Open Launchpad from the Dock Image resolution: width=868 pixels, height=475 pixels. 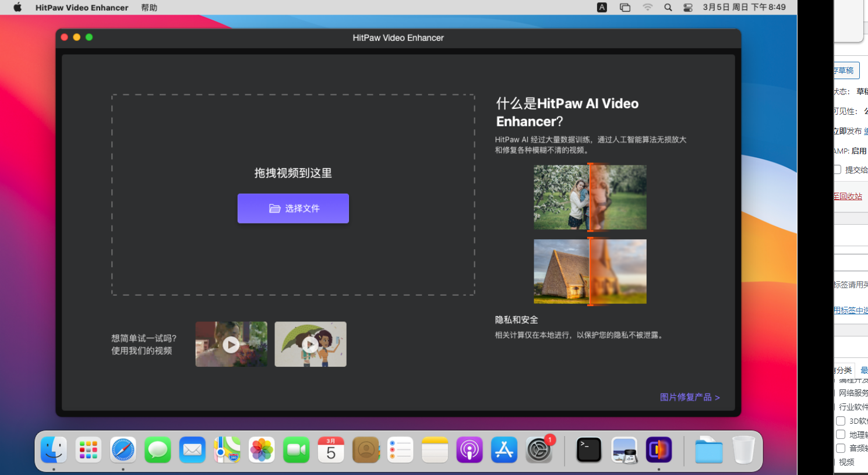pos(88,450)
